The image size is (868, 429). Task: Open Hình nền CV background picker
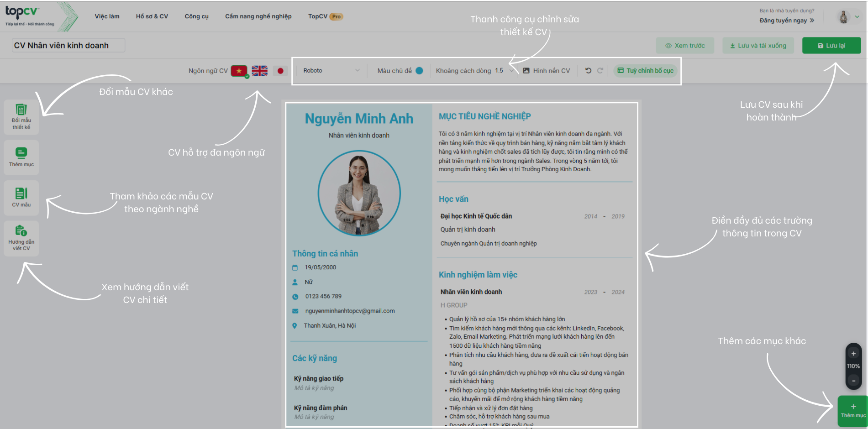[x=547, y=71]
